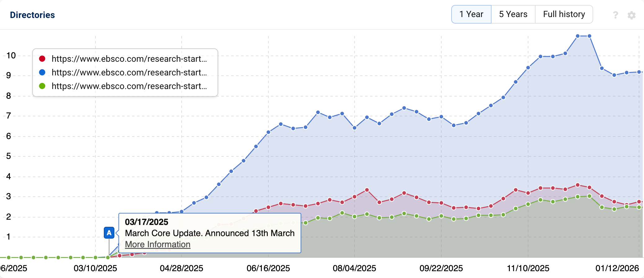Select the Full history range

tap(564, 14)
